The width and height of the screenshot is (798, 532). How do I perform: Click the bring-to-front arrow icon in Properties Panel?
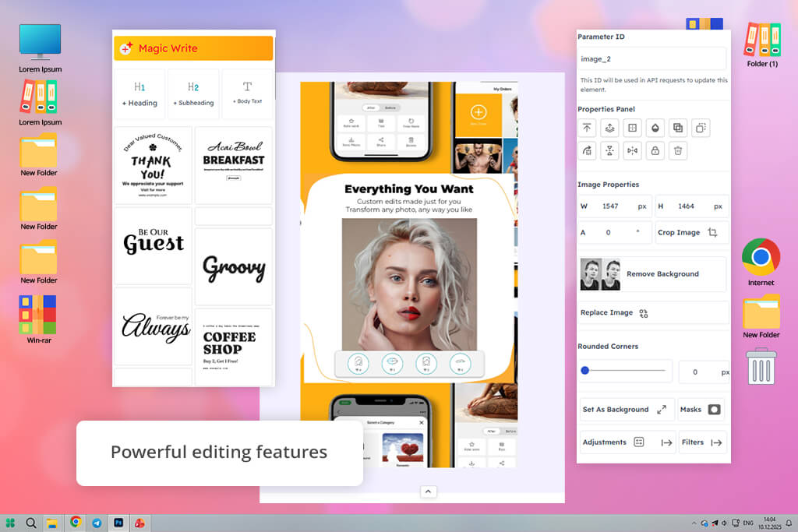click(x=587, y=128)
